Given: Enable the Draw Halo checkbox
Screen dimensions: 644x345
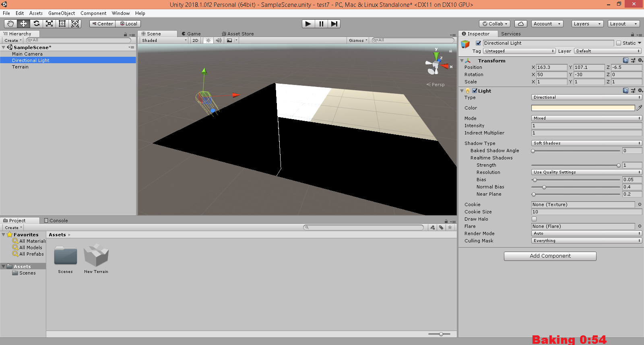Looking at the screenshot, I should pyautogui.click(x=534, y=219).
